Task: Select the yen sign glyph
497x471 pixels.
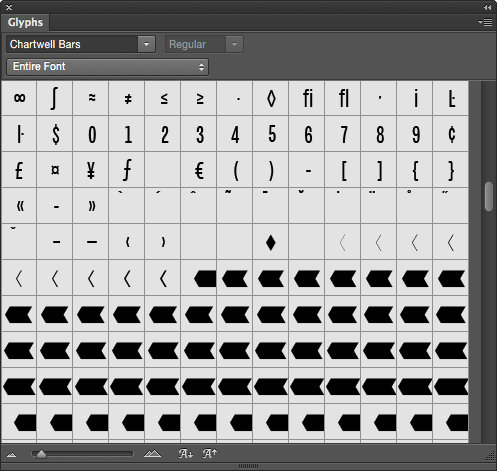Action: (x=91, y=170)
